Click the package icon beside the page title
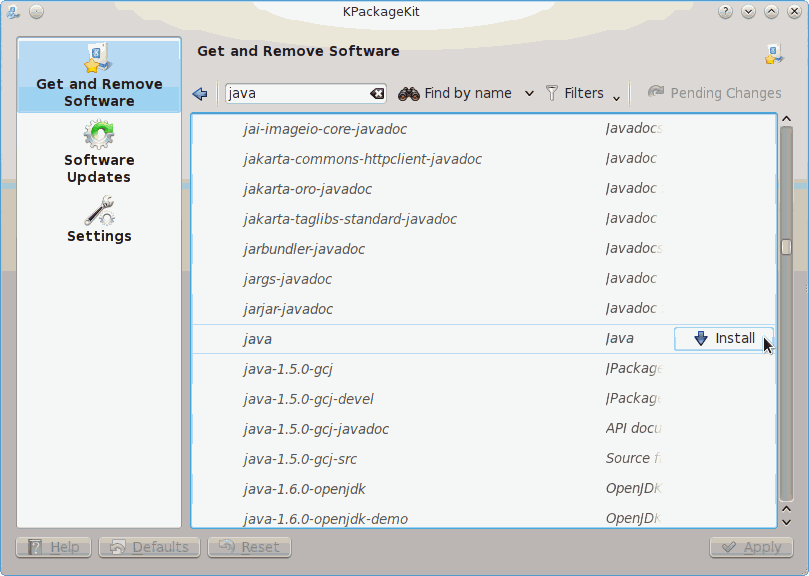 [x=774, y=54]
